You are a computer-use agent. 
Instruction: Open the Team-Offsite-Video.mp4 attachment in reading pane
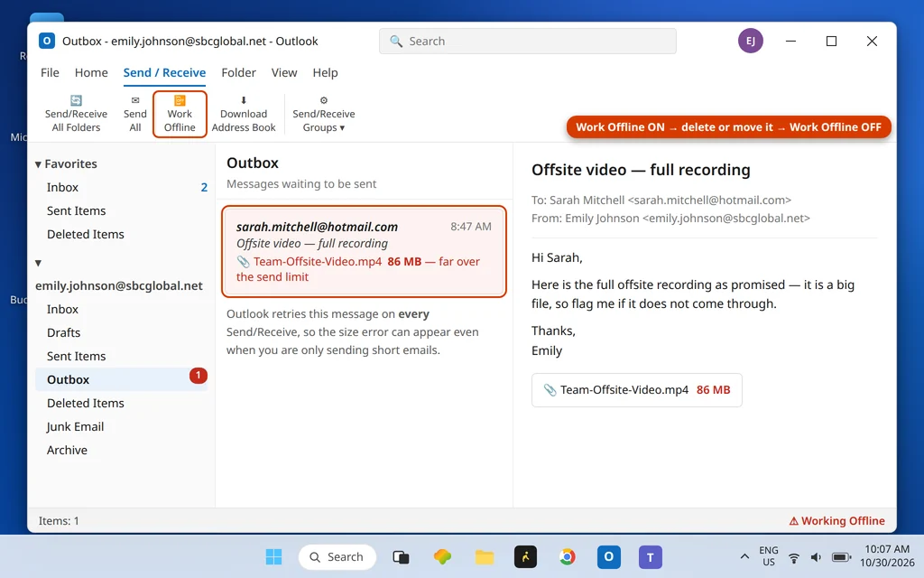(636, 390)
